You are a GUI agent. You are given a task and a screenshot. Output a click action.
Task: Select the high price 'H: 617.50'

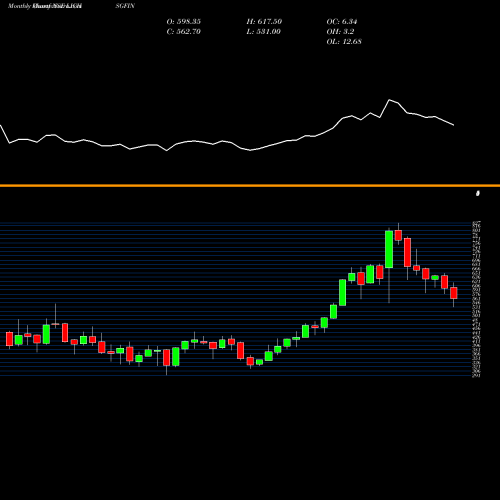264,21
